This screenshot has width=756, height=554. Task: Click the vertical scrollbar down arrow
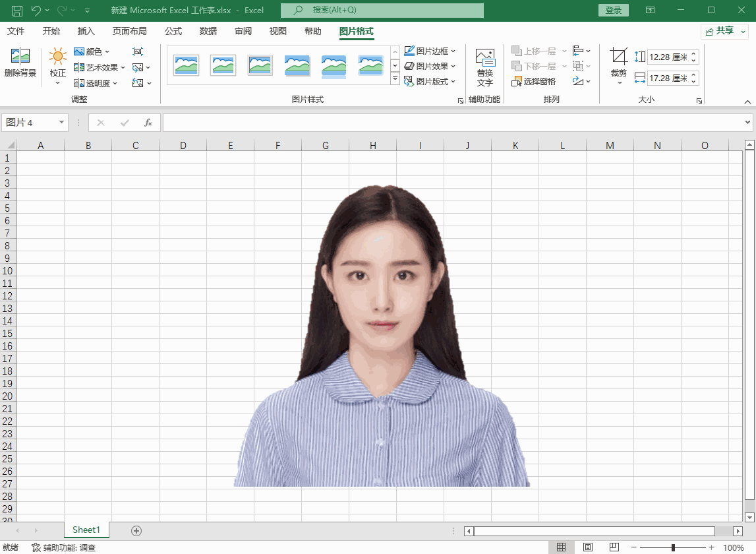coord(749,517)
